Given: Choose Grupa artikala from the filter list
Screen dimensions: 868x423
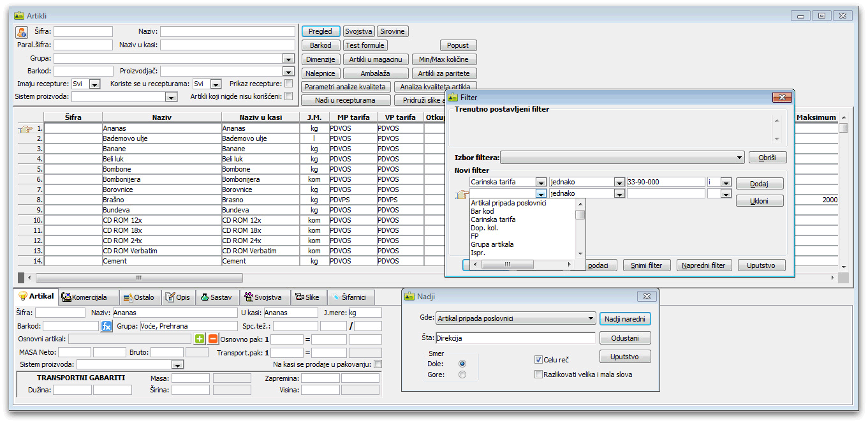Looking at the screenshot, I should (x=492, y=244).
